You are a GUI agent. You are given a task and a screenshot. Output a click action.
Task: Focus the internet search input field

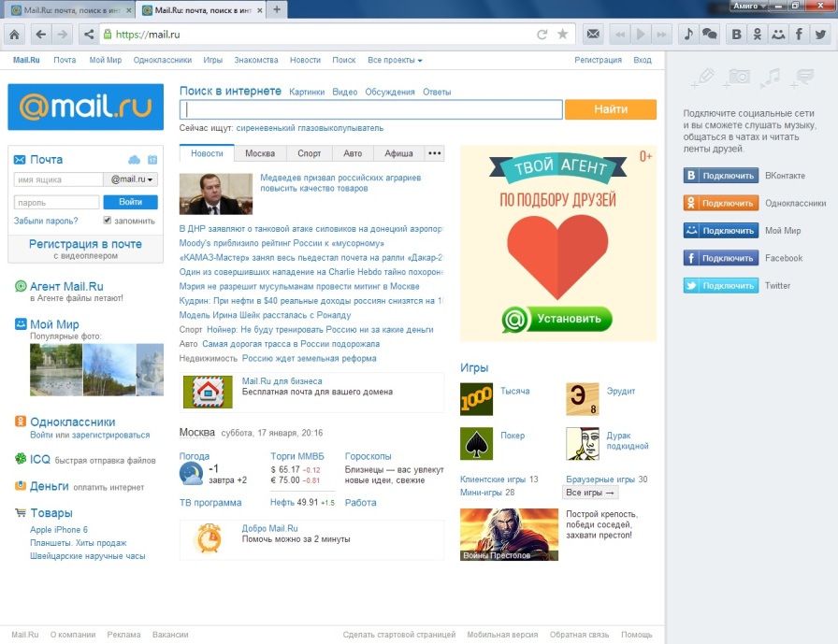[x=370, y=109]
